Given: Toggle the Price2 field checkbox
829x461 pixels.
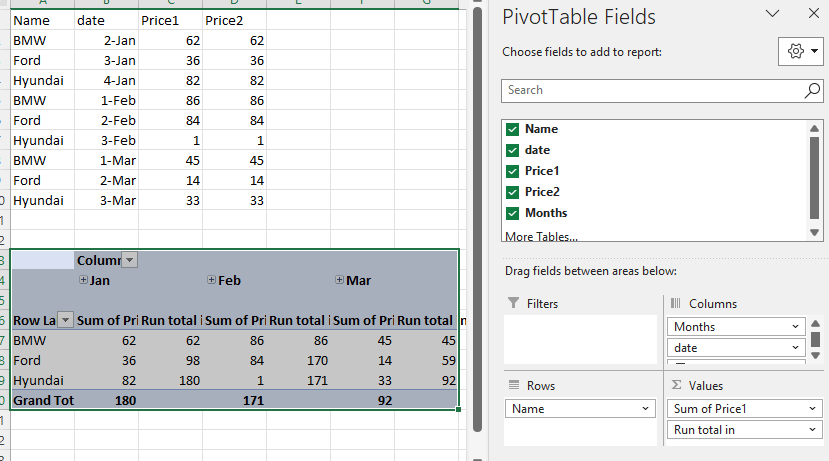Looking at the screenshot, I should [512, 192].
